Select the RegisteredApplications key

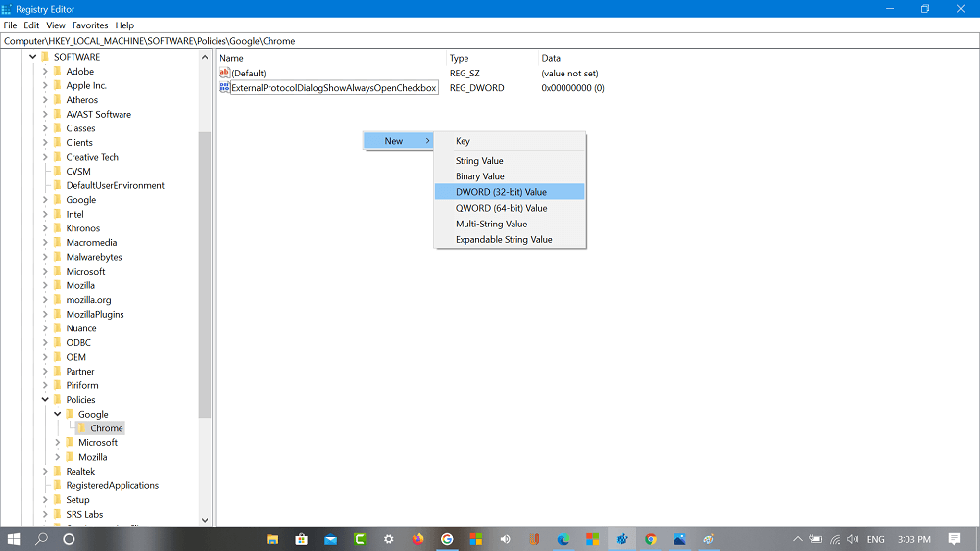tap(112, 486)
